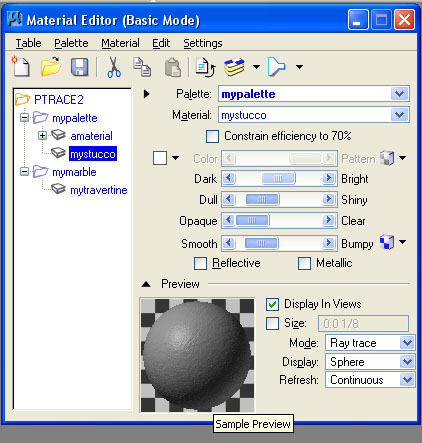Collapse the Preview section triangle
The height and width of the screenshot is (443, 422).
[x=146, y=284]
